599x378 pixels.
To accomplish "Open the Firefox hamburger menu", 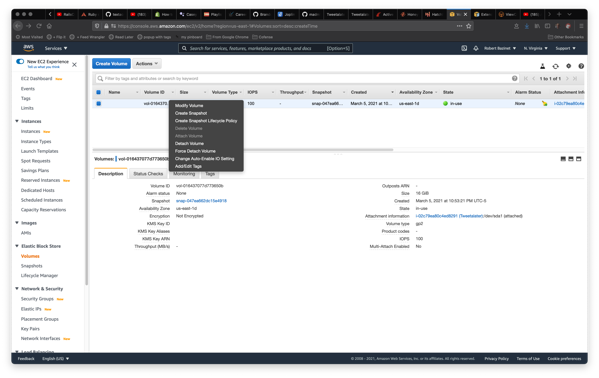I will point(581,26).
